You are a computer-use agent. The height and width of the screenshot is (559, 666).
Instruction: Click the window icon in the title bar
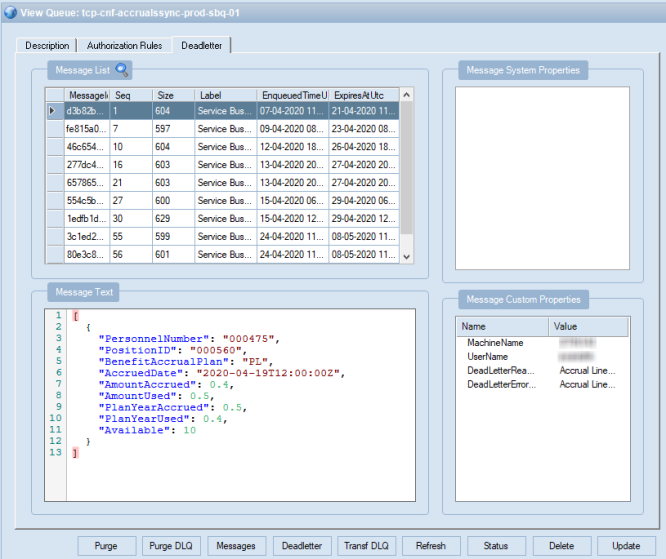(x=11, y=10)
